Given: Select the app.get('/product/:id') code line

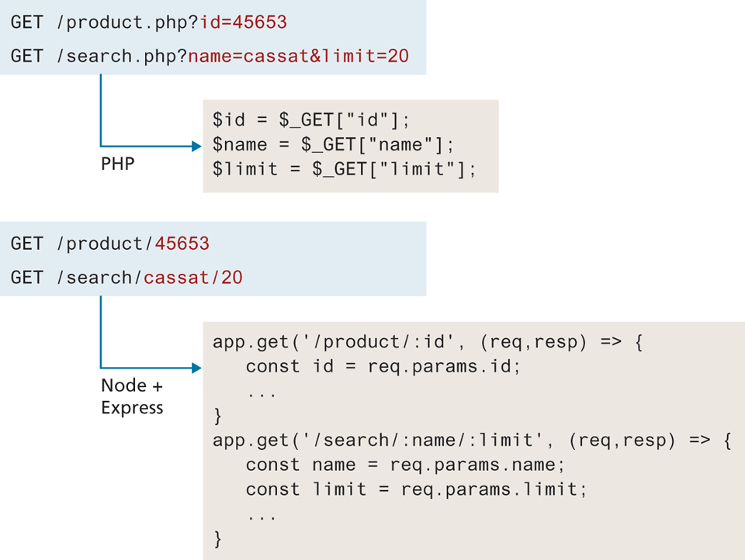Looking at the screenshot, I should pyautogui.click(x=428, y=342).
